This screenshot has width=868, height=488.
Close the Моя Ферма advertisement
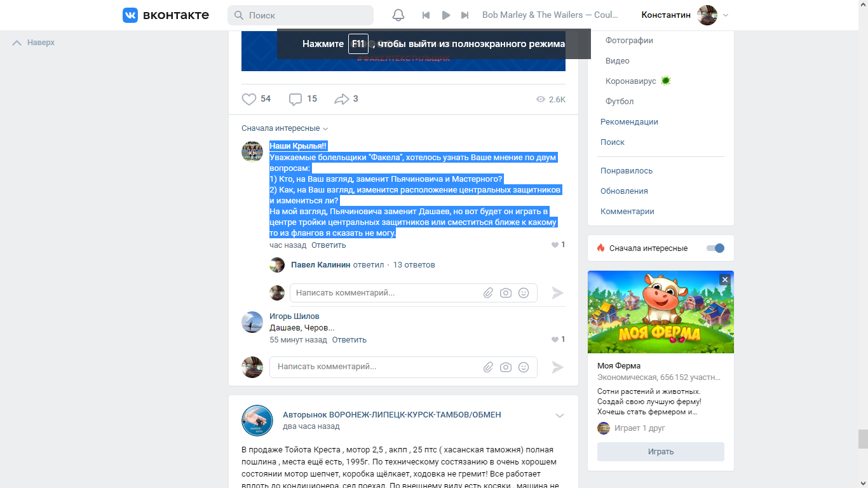(724, 280)
